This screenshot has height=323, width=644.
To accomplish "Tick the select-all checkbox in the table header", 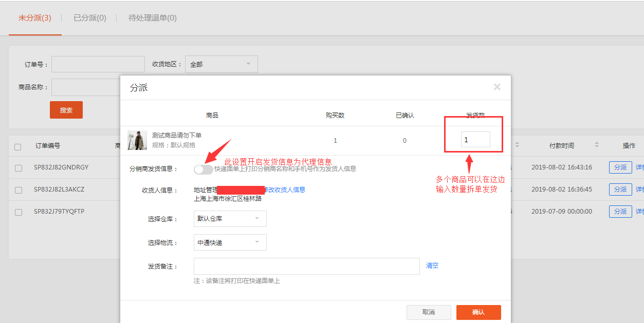I will tap(18, 147).
